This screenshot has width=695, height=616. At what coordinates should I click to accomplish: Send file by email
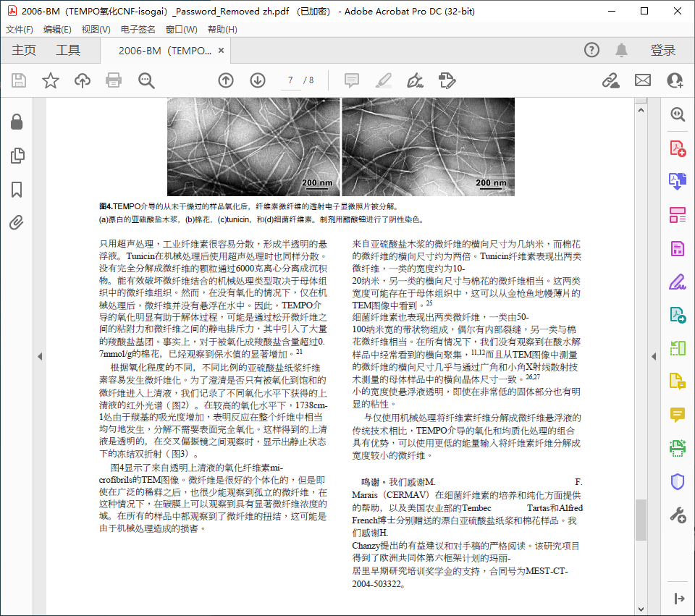[x=643, y=80]
